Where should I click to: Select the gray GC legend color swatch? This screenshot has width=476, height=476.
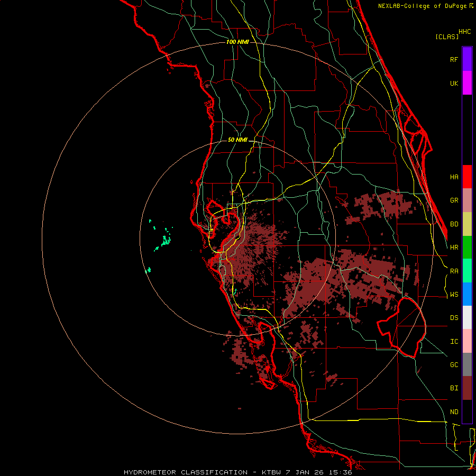tap(467, 364)
